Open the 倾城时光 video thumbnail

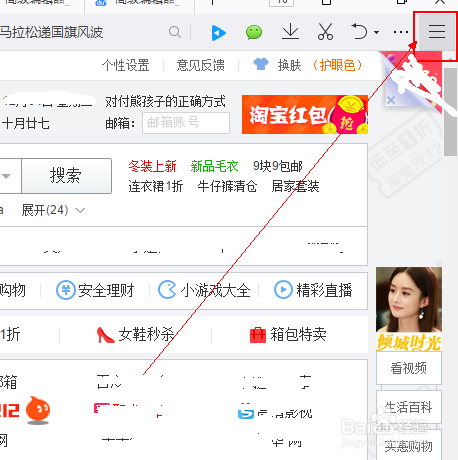pos(409,309)
